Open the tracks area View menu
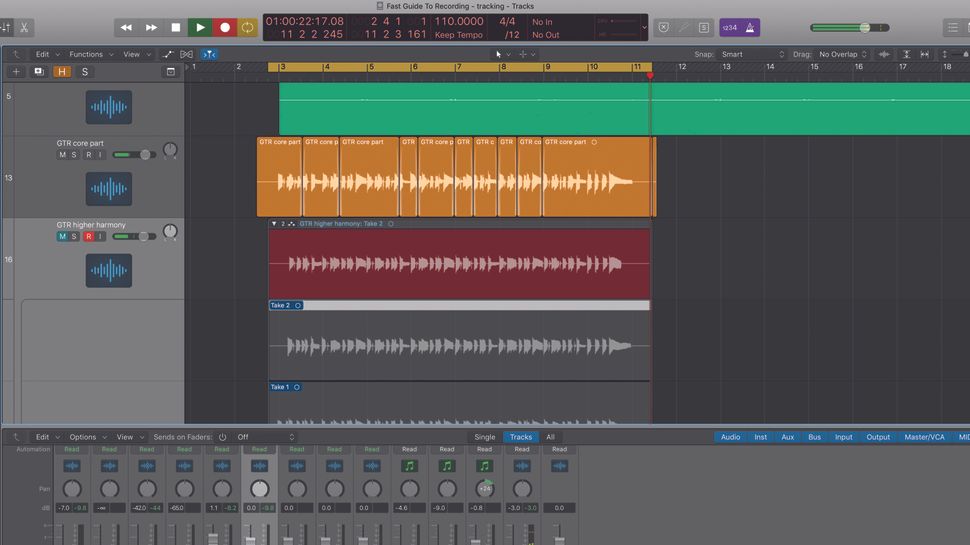Image resolution: width=970 pixels, height=545 pixels. 137,54
